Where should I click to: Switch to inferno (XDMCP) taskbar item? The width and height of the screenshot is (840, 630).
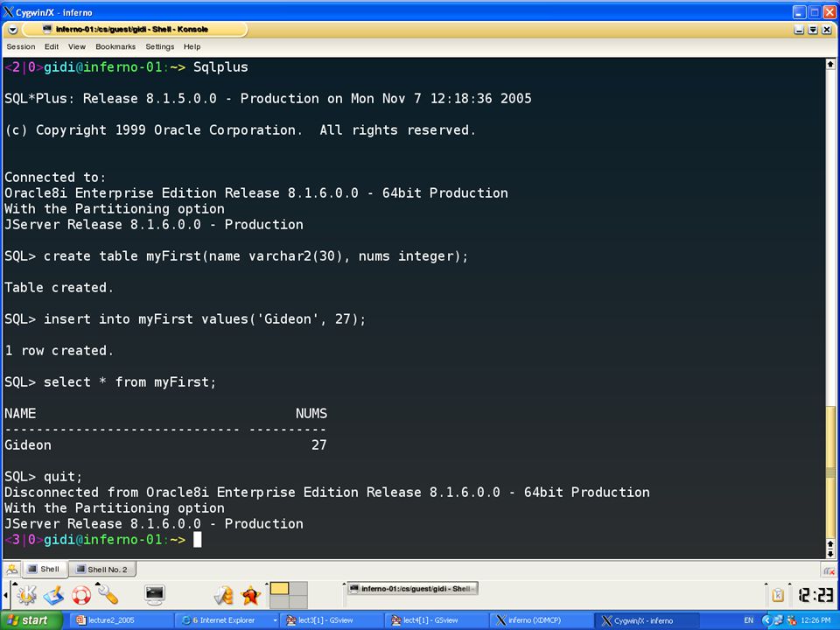pos(541,620)
